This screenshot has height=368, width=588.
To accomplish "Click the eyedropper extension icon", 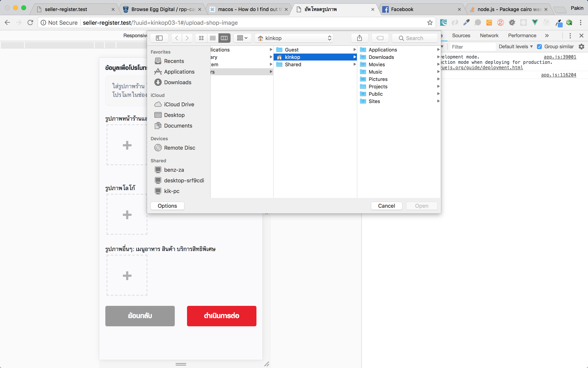I will pyautogui.click(x=466, y=23).
